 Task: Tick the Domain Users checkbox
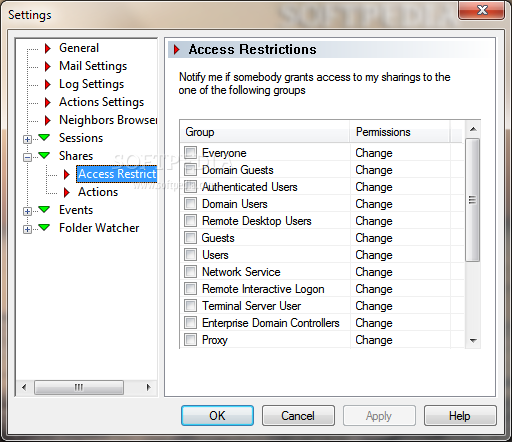(x=190, y=204)
